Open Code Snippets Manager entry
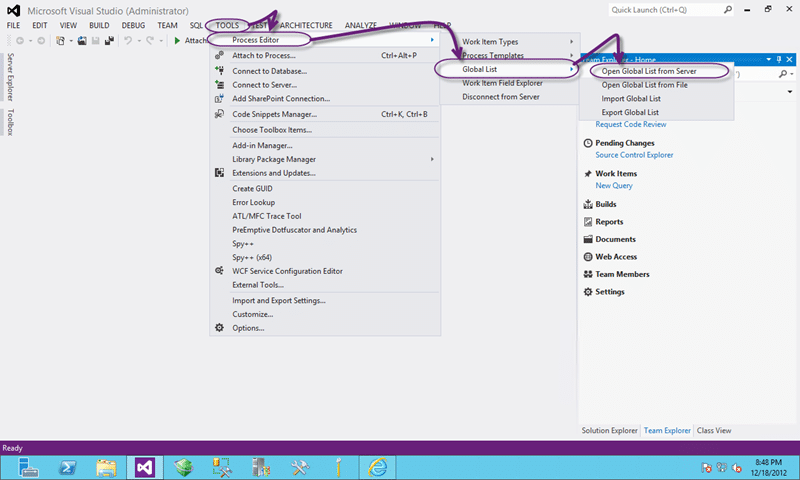The width and height of the screenshot is (800, 480). pyautogui.click(x=324, y=114)
